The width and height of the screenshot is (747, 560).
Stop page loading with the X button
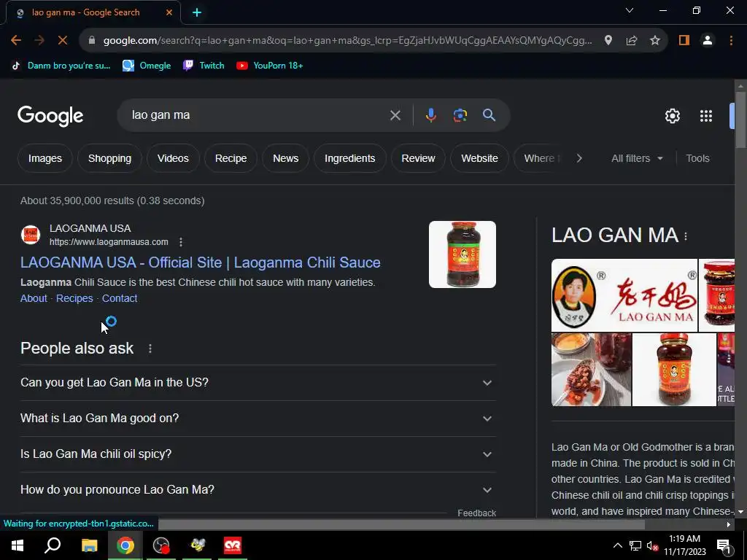tap(63, 41)
